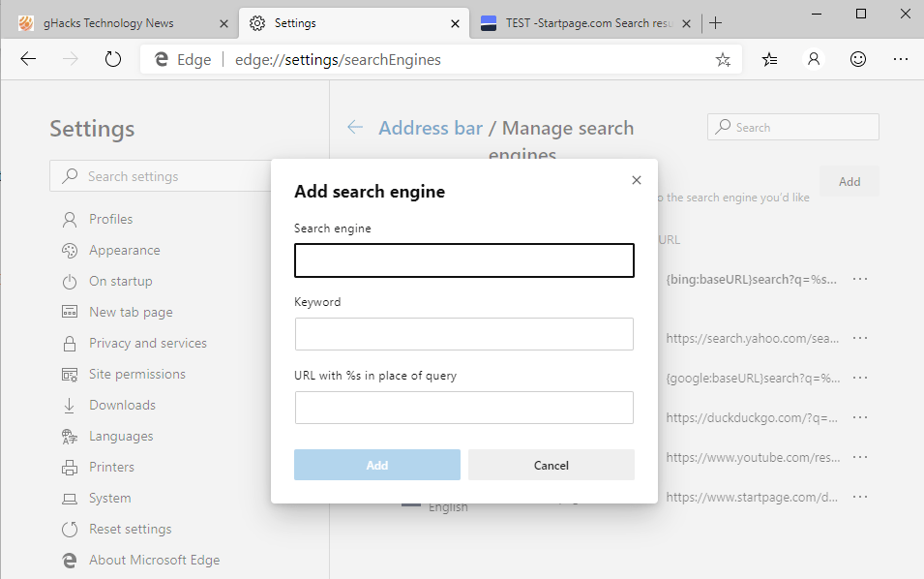
Task: Close the gHacks Technology News tab
Action: click(x=224, y=23)
